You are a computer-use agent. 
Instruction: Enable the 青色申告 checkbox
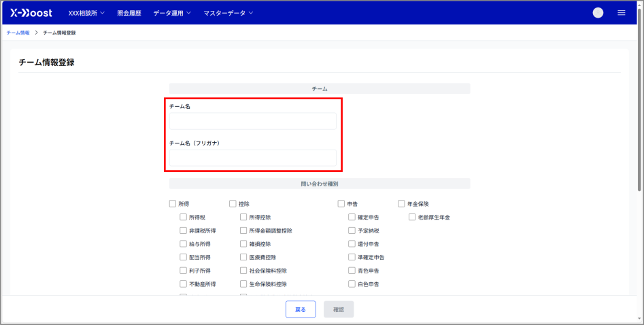352,271
